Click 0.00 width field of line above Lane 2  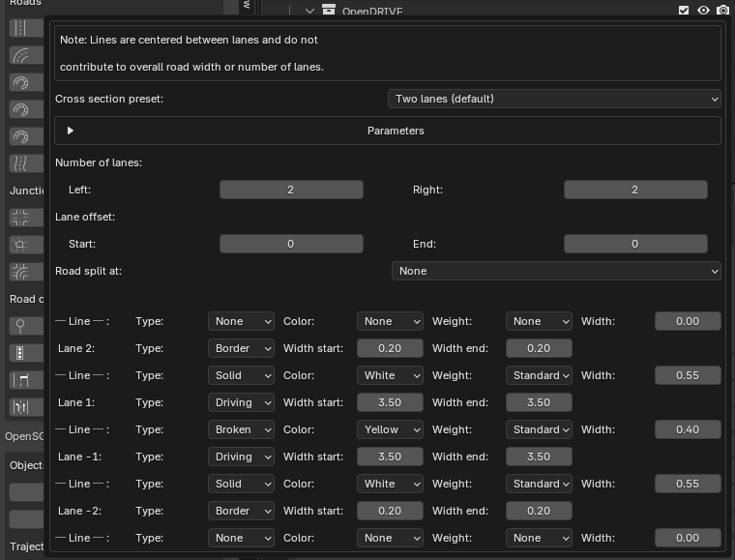coord(688,321)
